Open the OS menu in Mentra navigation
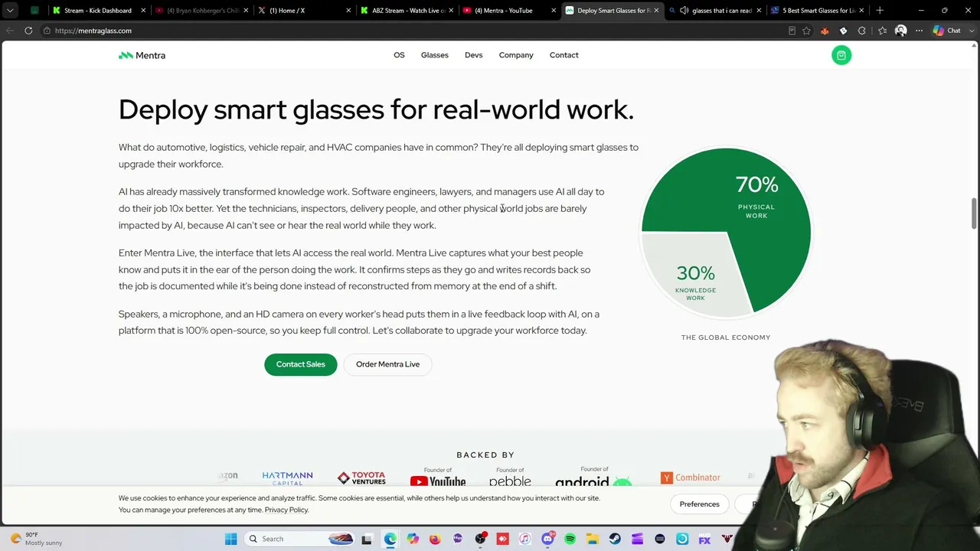Screen dimensions: 980x551 coord(399,55)
